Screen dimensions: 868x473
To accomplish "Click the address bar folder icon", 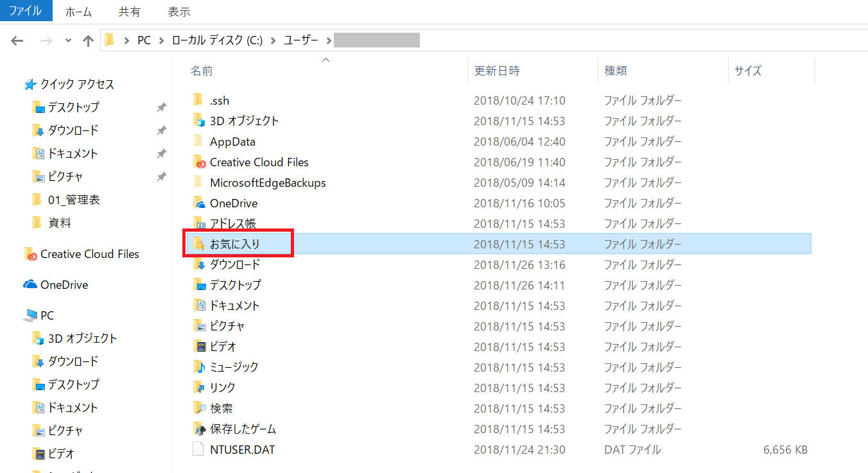I will coord(109,40).
